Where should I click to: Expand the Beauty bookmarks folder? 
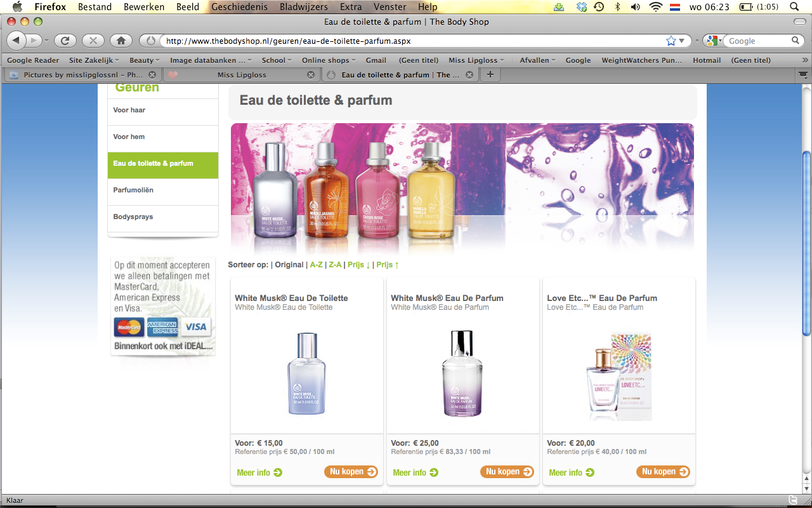click(x=145, y=60)
